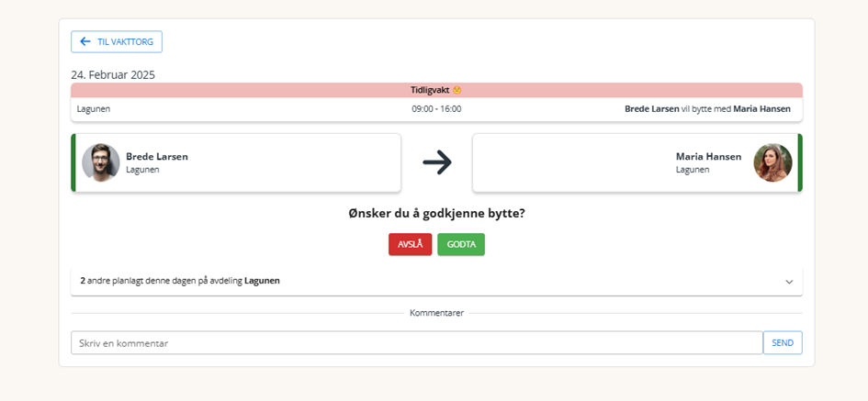
Task: Go back using TIL VAKTTORG button
Action: (117, 41)
